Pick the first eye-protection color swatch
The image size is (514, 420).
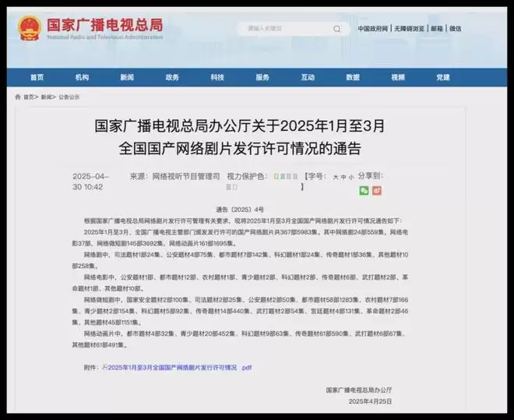tap(276, 177)
